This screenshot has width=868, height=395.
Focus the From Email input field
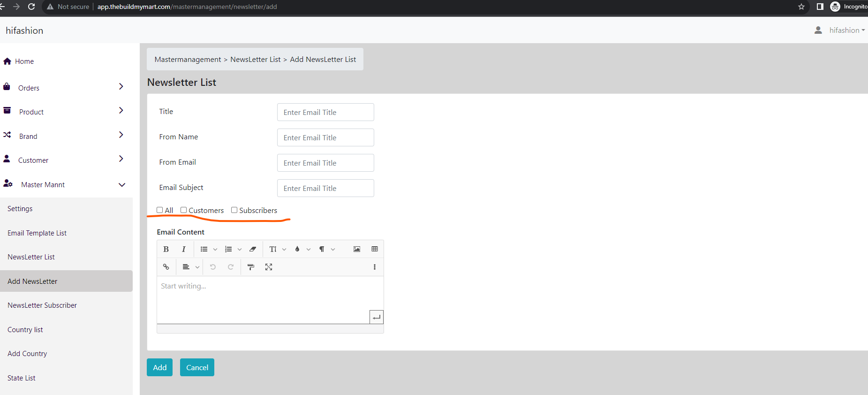click(x=325, y=163)
